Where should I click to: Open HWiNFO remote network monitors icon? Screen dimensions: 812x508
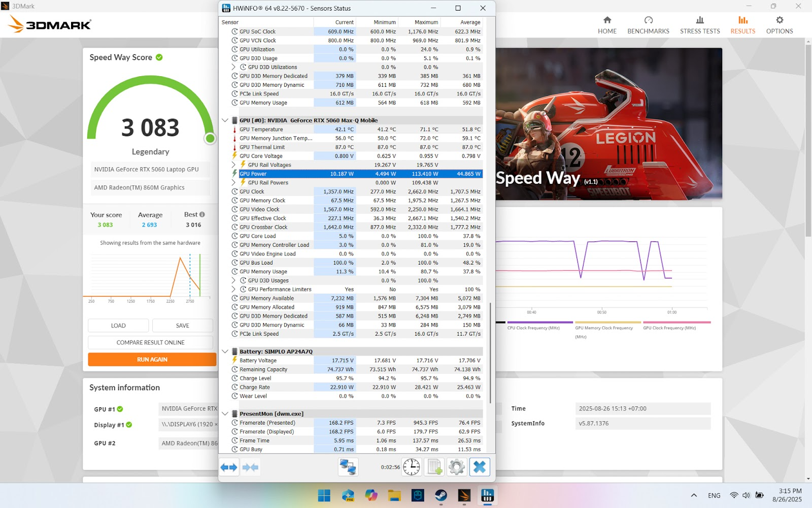[x=348, y=467]
